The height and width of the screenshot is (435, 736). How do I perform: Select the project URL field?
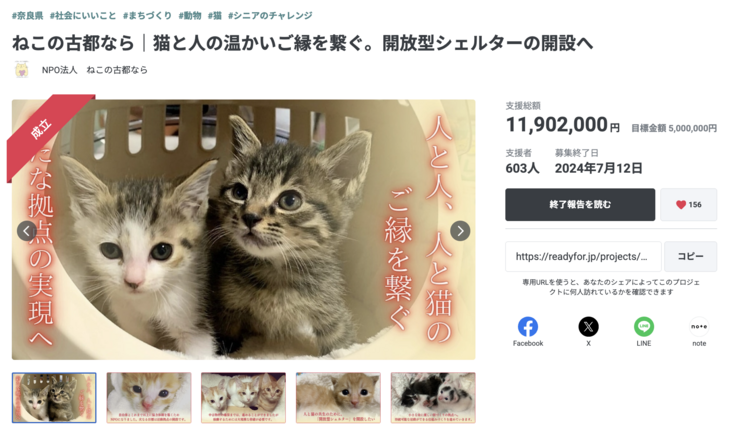pos(583,257)
